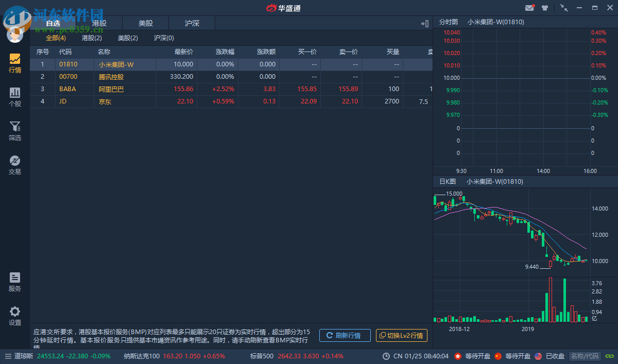Image resolution: width=618 pixels, height=364 pixels.
Task: Click the latest price 330.200 cell
Action: (x=181, y=77)
